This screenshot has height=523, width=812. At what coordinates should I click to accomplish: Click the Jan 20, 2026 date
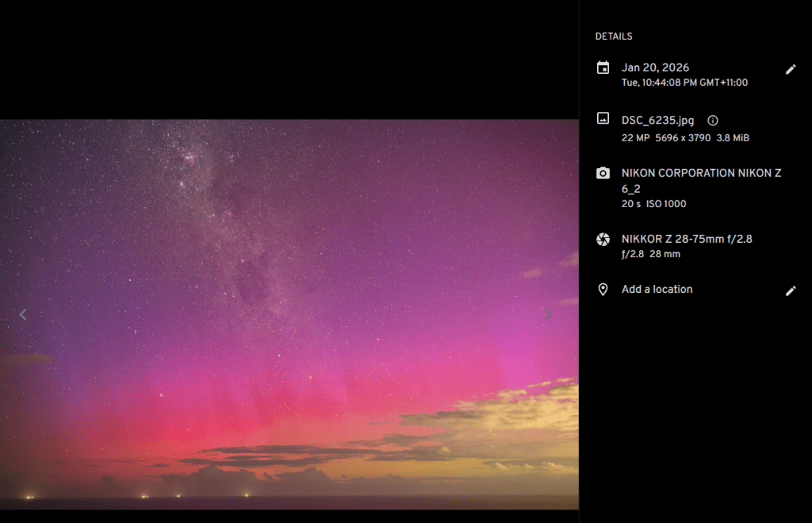tap(655, 68)
